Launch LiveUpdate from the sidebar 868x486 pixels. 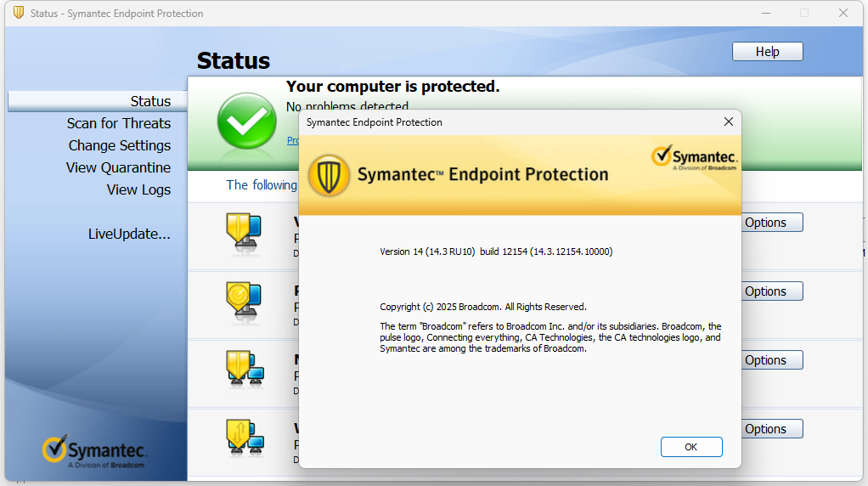pyautogui.click(x=130, y=235)
